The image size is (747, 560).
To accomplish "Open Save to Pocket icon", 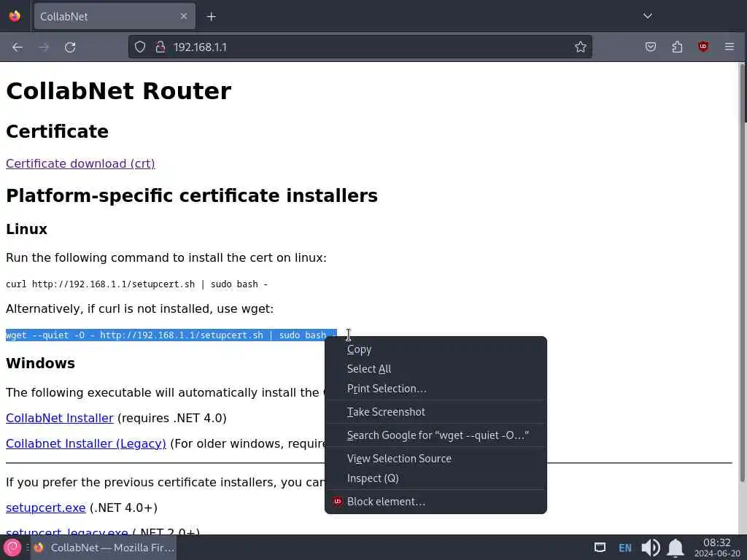I will pos(650,47).
